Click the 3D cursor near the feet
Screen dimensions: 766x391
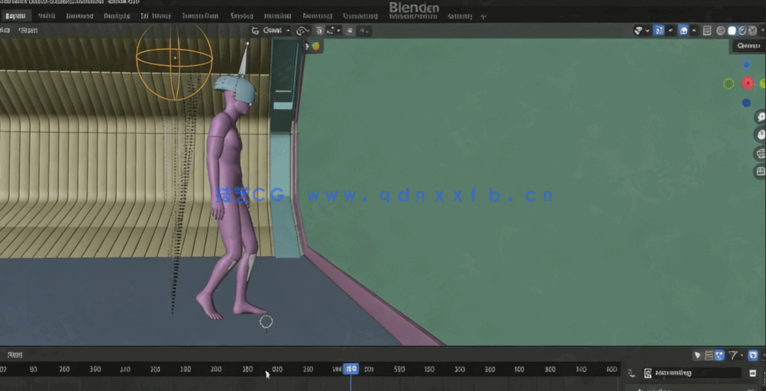266,322
